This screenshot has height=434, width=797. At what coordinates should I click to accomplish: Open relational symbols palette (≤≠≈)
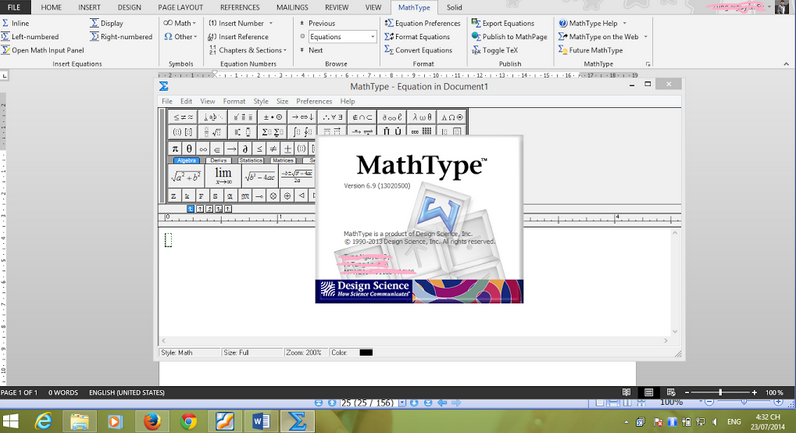tap(183, 117)
